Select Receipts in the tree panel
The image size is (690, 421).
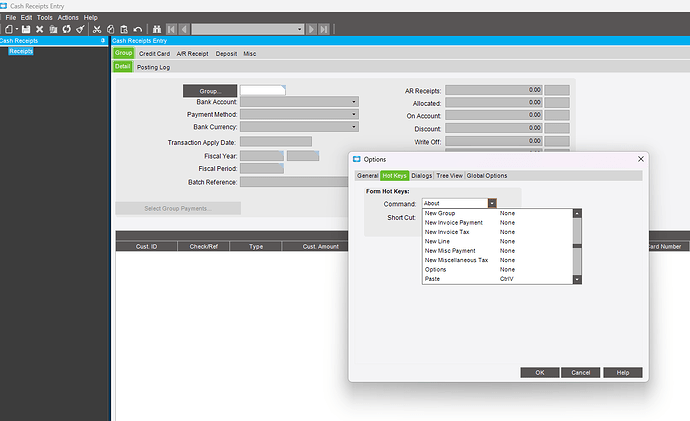[21, 51]
